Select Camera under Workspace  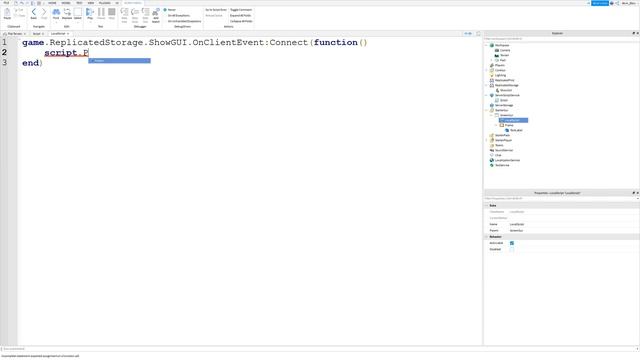(505, 50)
